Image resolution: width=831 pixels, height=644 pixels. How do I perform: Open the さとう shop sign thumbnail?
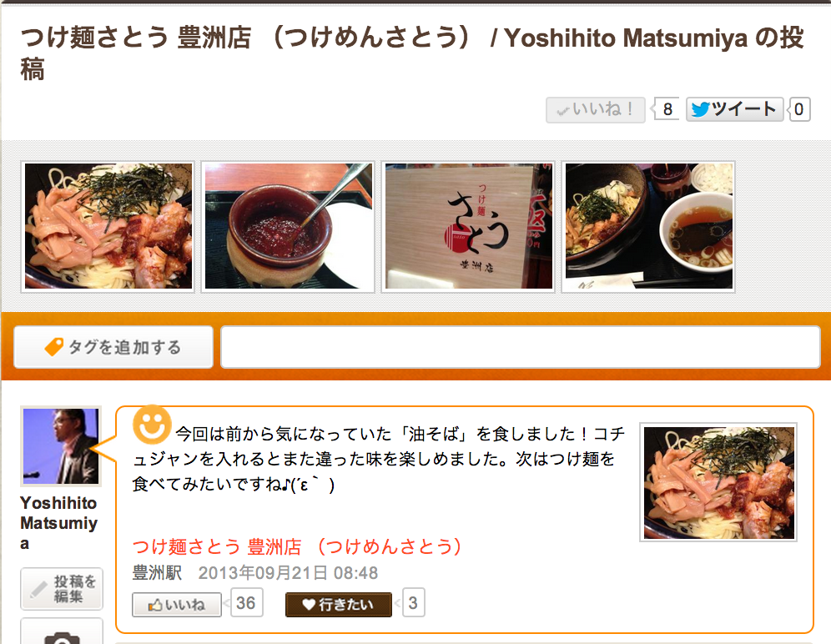pyautogui.click(x=469, y=226)
